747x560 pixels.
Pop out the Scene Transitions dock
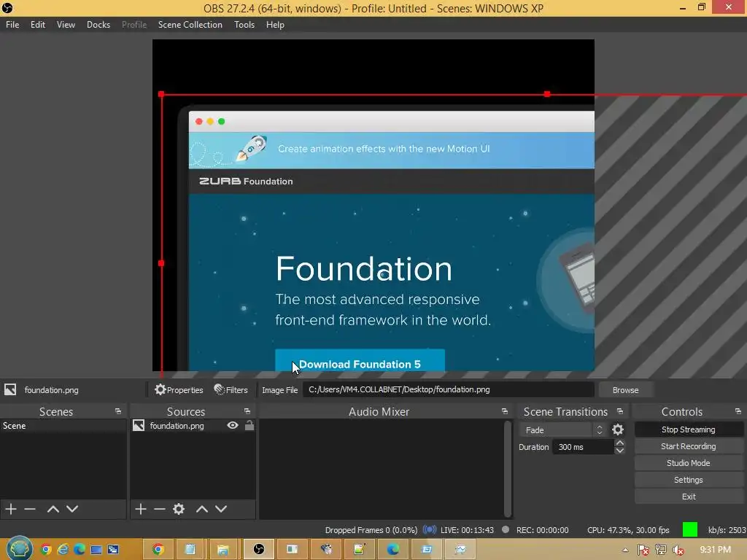(620, 411)
